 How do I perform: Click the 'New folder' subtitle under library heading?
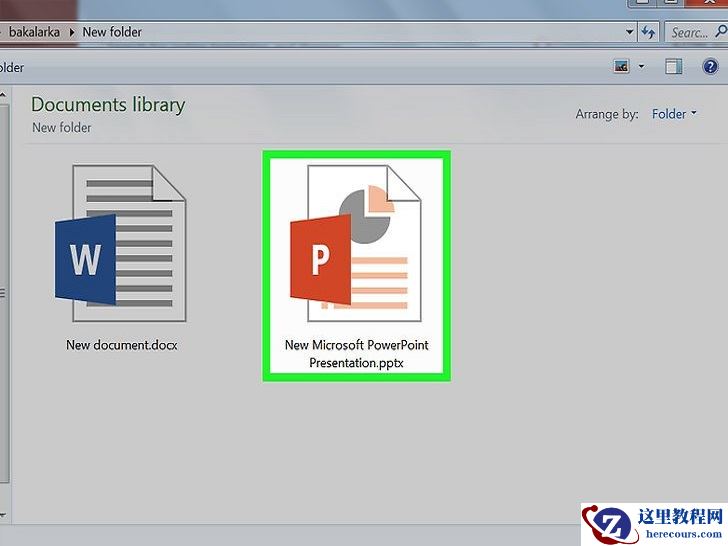pyautogui.click(x=62, y=128)
